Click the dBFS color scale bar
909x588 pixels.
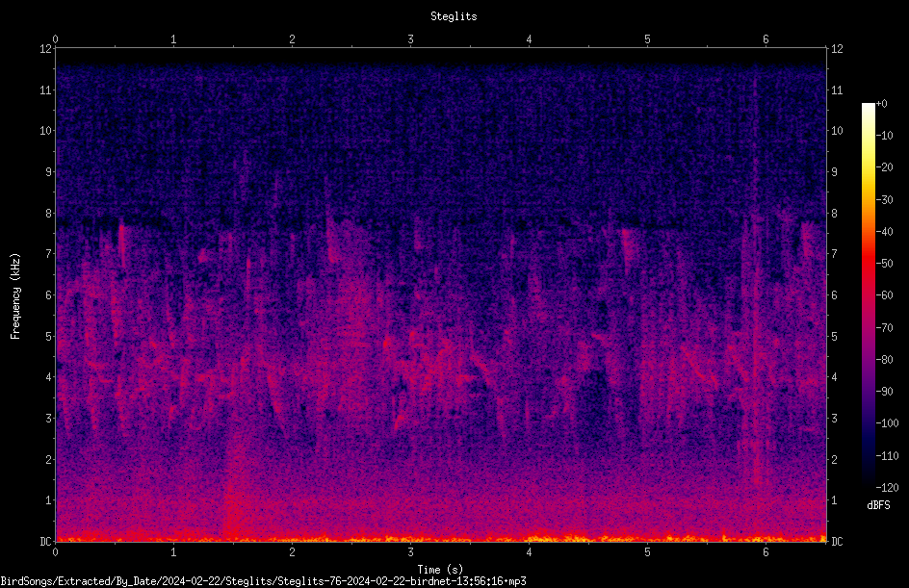coord(868,294)
